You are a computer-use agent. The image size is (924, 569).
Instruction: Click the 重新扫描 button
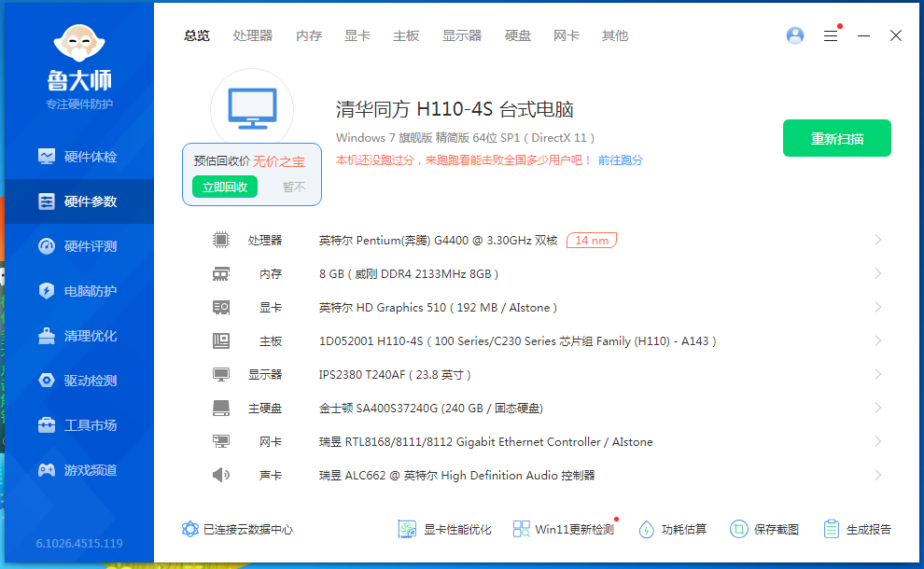click(836, 138)
